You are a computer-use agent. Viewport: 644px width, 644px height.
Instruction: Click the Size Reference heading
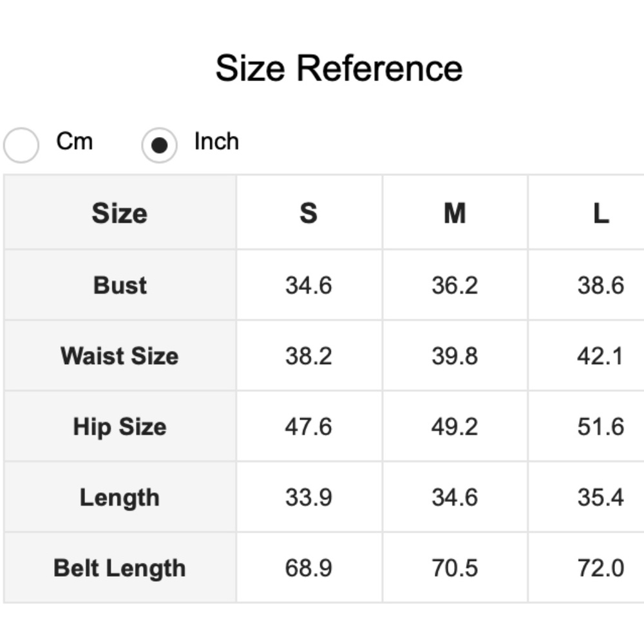pos(339,68)
